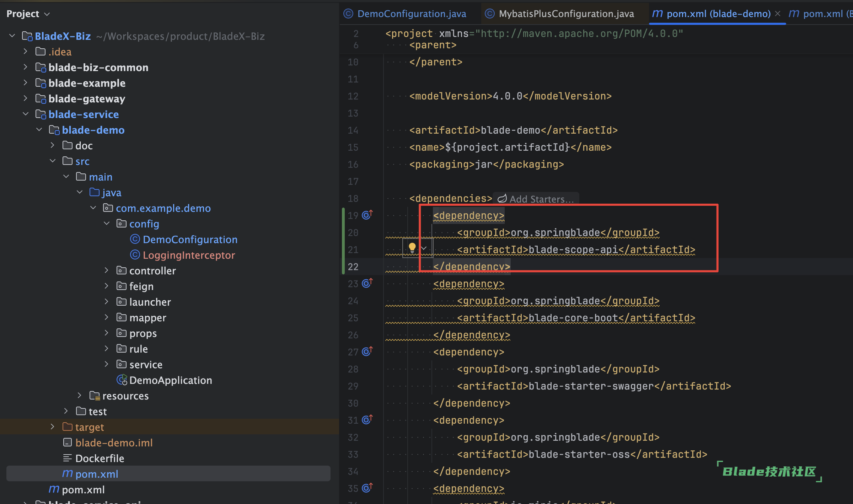Select the Dockerfile in project tree
853x504 pixels.
coord(100,459)
